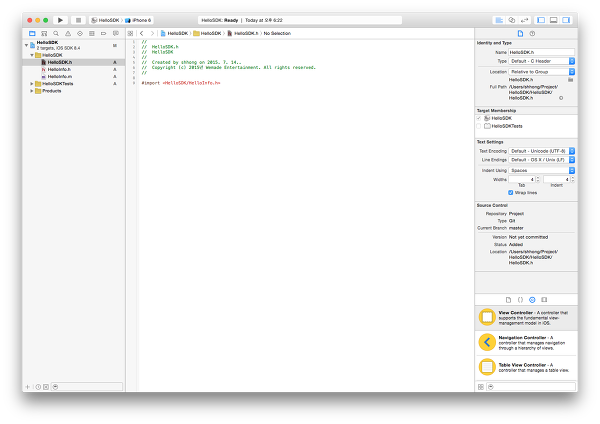Switch to the Standard editor
The width and height of the screenshot is (600, 424).
pyautogui.click(x=499, y=20)
